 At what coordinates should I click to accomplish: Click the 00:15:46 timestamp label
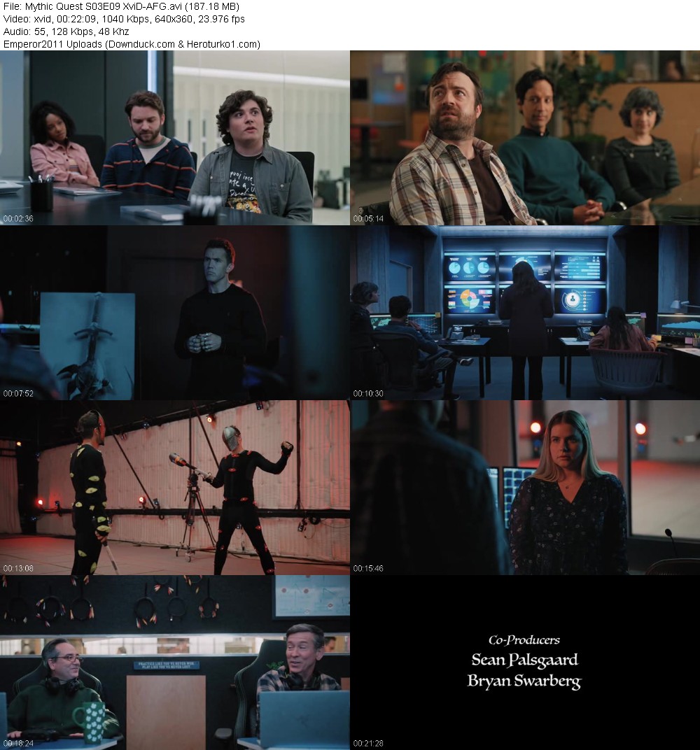[x=368, y=568]
